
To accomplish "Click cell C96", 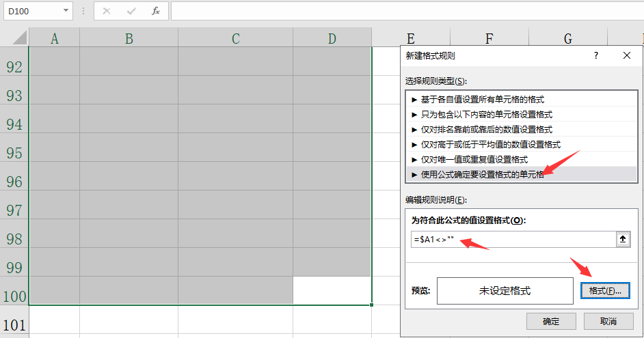I will (x=236, y=176).
